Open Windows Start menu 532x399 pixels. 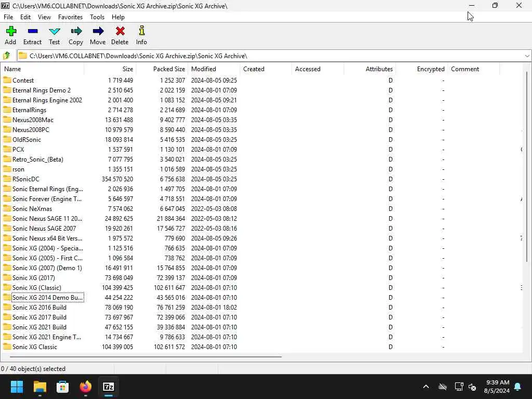click(x=17, y=387)
